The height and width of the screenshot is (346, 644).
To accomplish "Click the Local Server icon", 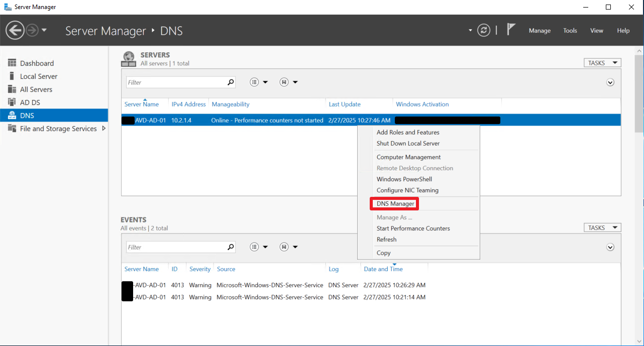I will pyautogui.click(x=12, y=76).
